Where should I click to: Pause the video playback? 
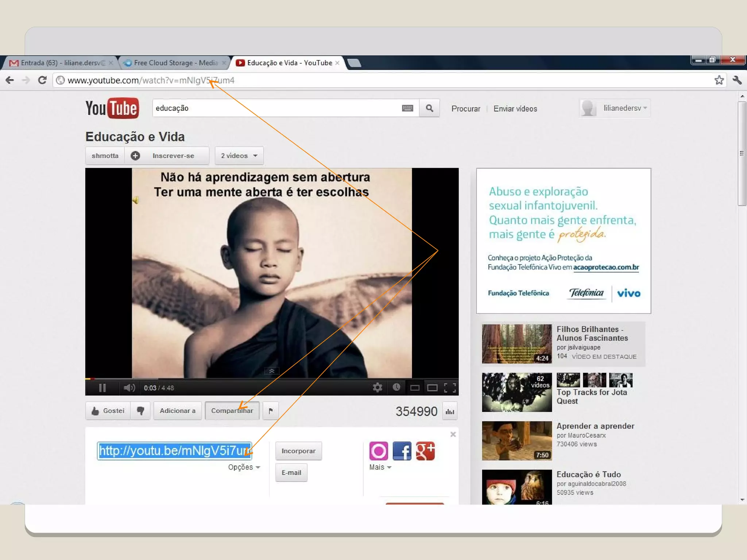[102, 388]
